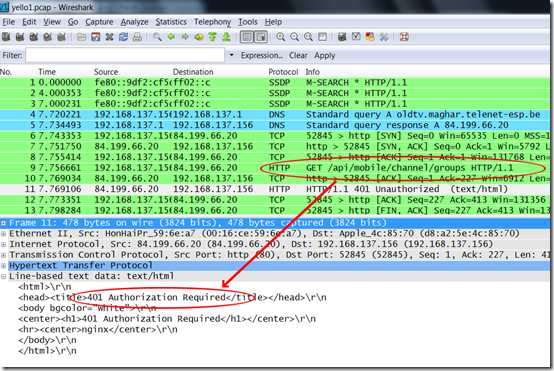554x371 pixels.
Task: Collapse the Line-based text data node
Action: click(3, 276)
